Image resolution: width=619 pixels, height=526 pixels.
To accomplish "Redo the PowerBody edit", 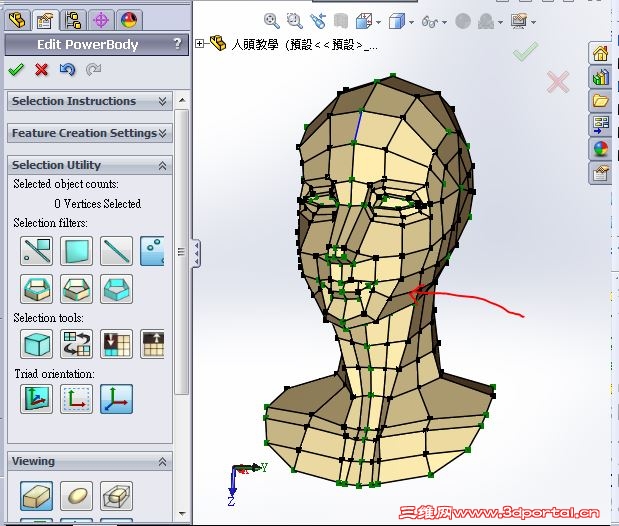I will (94, 70).
